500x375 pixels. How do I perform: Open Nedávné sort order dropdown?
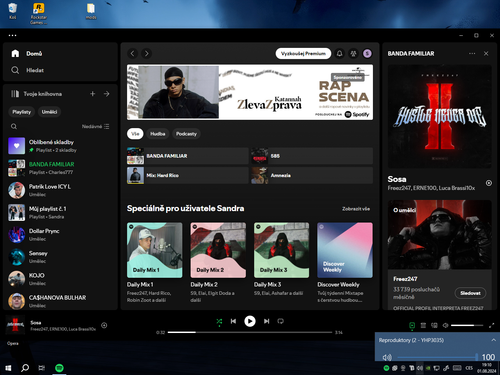pyautogui.click(x=95, y=126)
